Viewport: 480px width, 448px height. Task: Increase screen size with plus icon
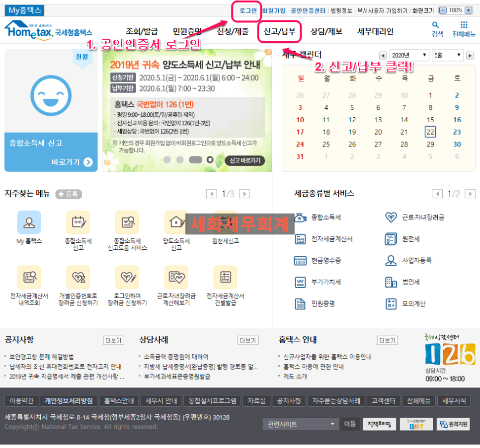click(469, 10)
